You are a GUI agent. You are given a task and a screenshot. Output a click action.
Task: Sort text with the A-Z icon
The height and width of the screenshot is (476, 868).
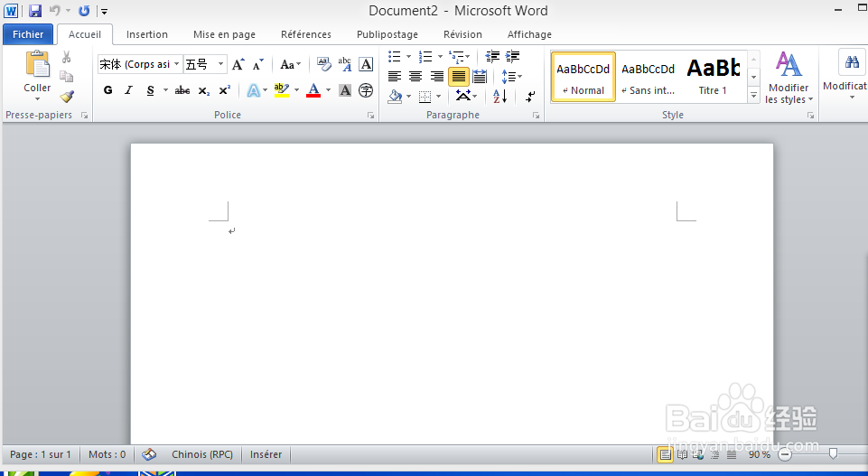tap(499, 97)
